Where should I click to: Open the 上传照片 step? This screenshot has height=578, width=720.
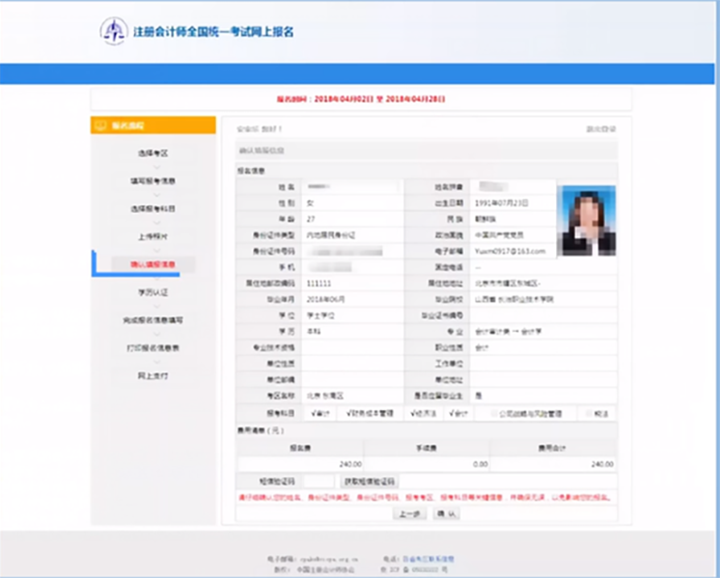[153, 237]
